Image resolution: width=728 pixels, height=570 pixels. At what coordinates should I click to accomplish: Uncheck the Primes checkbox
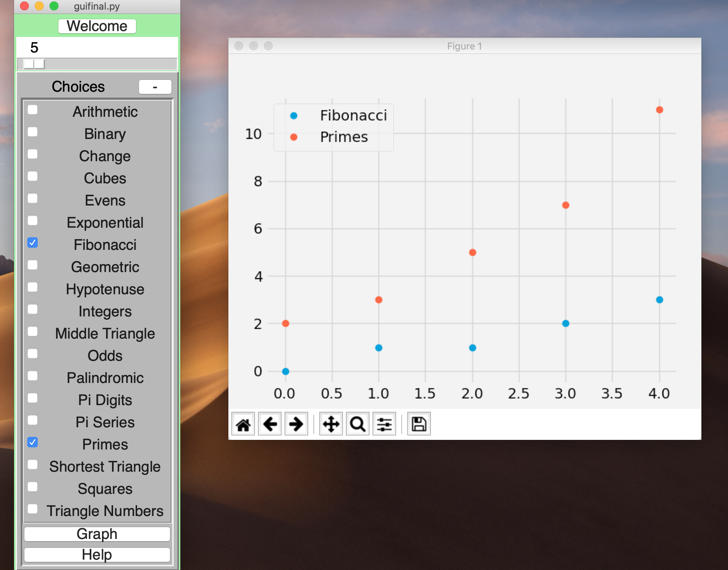click(x=33, y=442)
